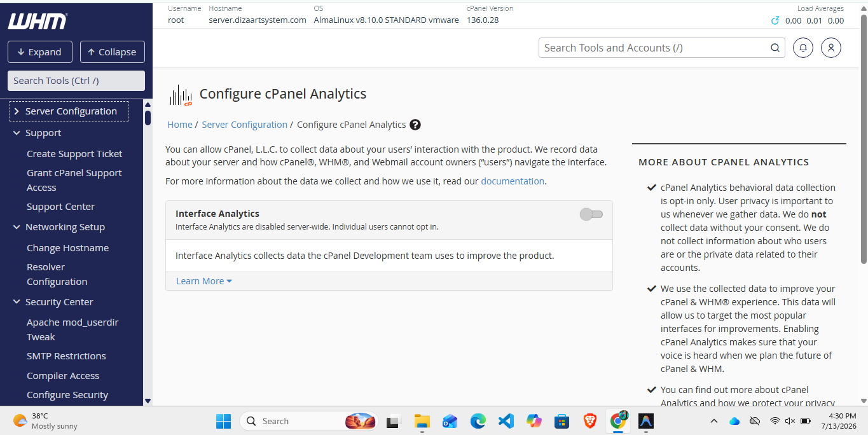Launch Brave browser from taskbar
The height and width of the screenshot is (435, 868).
coord(590,421)
